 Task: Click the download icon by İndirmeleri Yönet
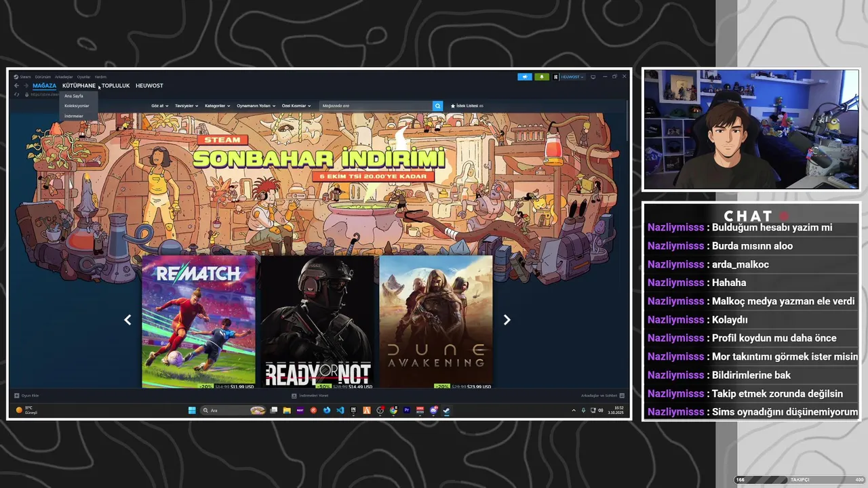click(x=294, y=395)
